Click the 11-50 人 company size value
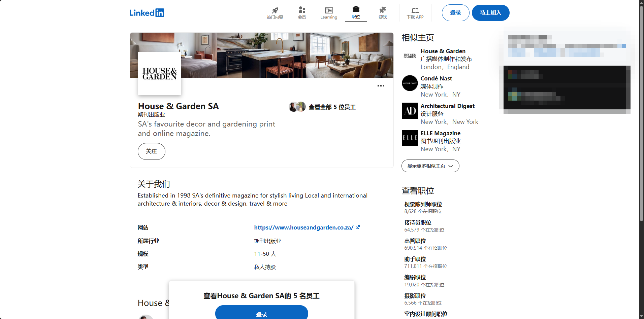644x319 pixels. click(265, 254)
